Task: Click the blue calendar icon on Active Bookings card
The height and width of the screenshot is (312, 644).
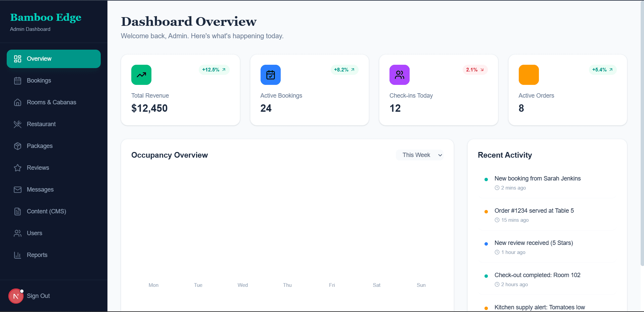Action: [x=270, y=74]
